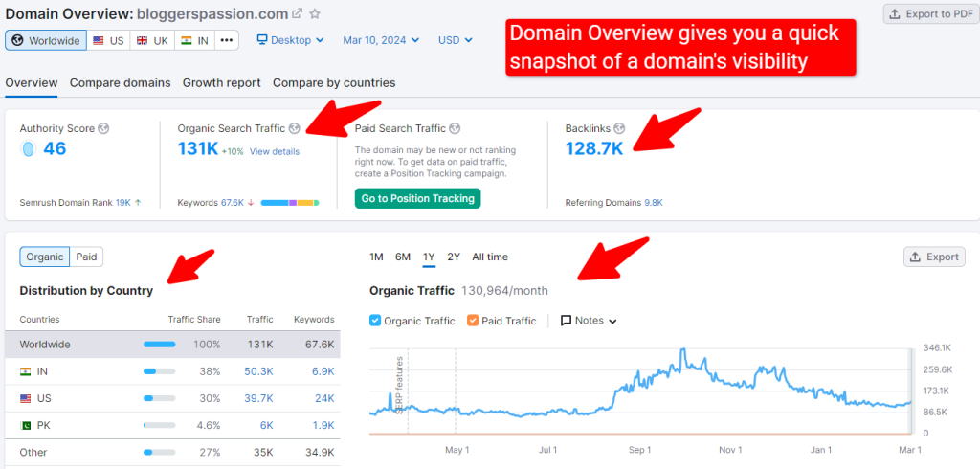980x469 pixels.
Task: Click the SERP features chart marker
Action: click(x=399, y=385)
